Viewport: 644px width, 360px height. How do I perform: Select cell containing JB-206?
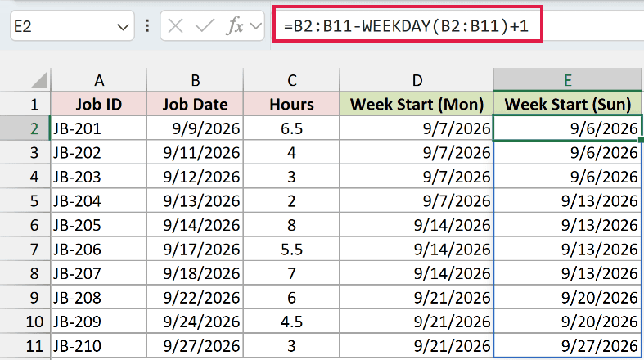coord(98,250)
